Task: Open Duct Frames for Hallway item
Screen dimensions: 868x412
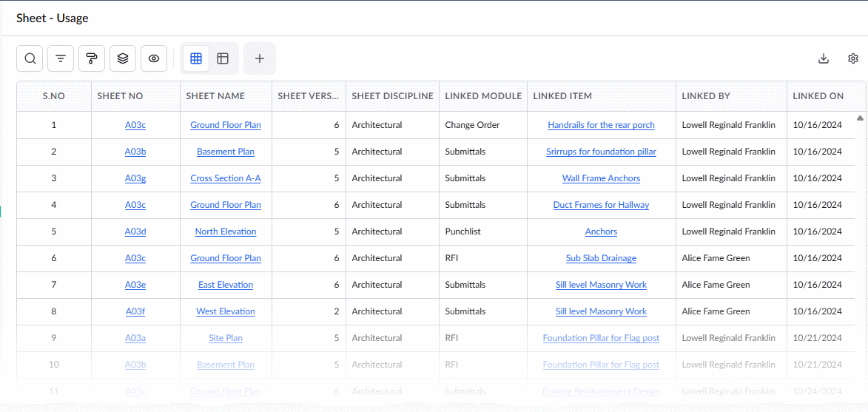Action: coord(601,205)
